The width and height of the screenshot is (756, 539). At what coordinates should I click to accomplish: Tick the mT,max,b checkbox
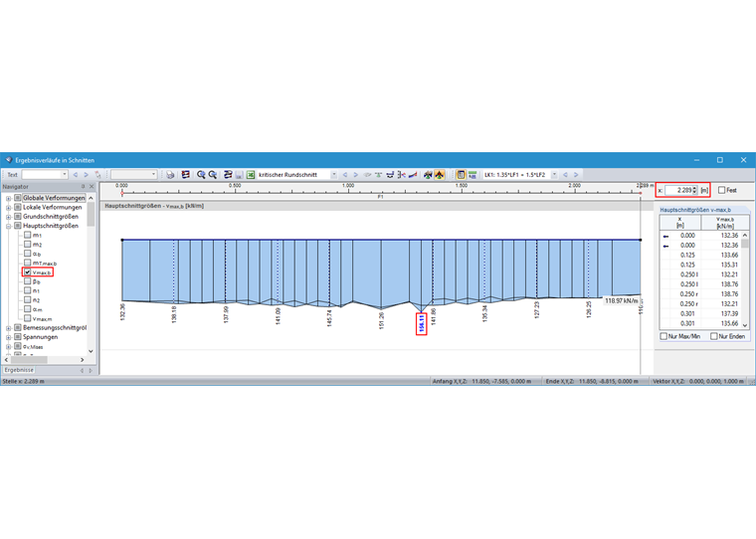[x=28, y=263]
